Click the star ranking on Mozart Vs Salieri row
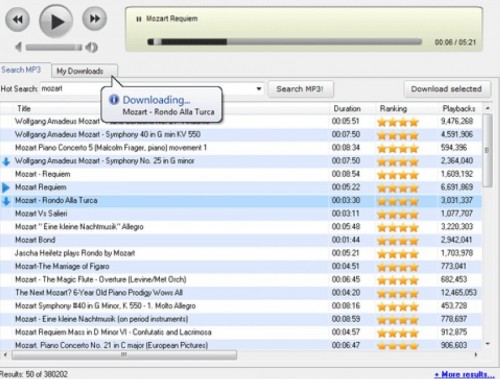 click(398, 214)
